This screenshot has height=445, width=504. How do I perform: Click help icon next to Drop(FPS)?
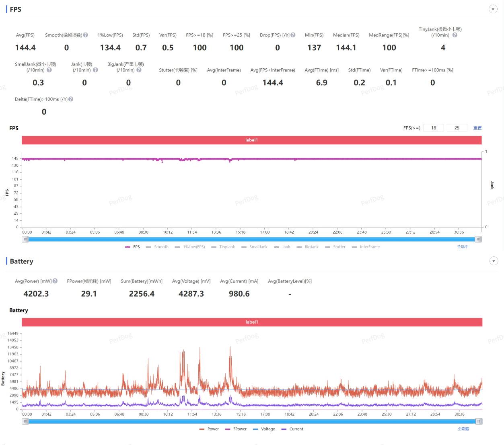coord(293,35)
